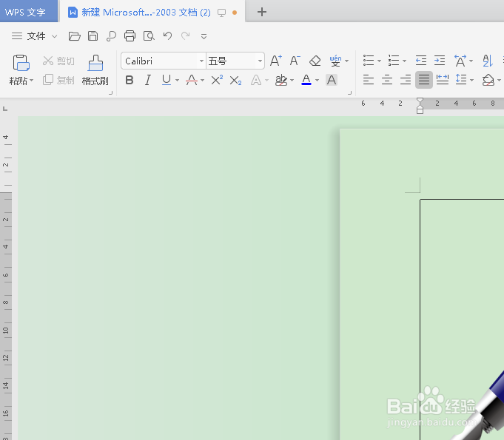Redo the last action

tap(186, 35)
